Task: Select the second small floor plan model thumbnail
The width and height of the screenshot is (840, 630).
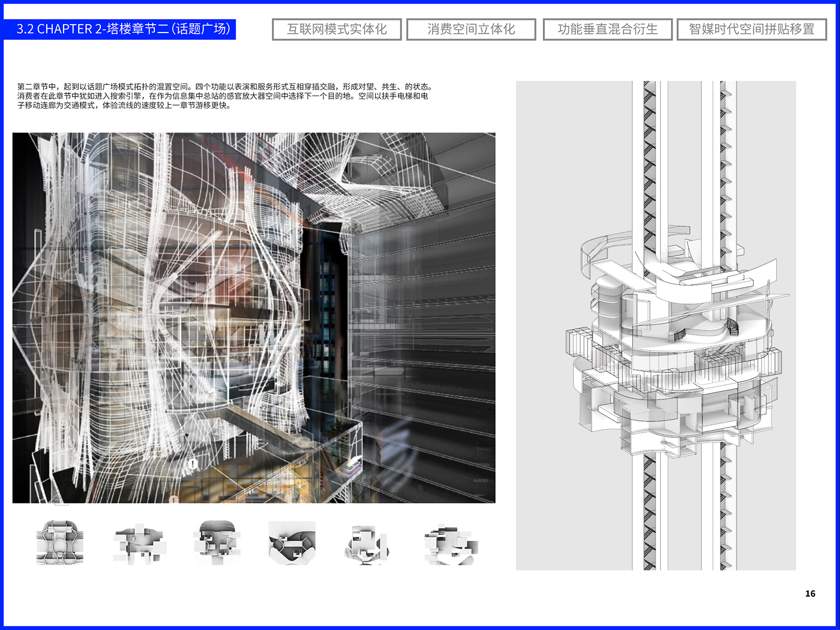Action: click(139, 544)
